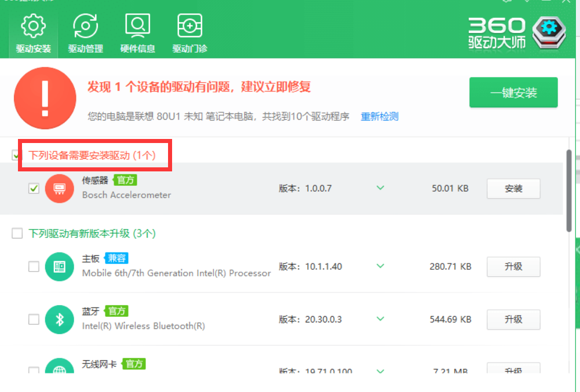Click the 版本: 1.0.0.7 text

(x=305, y=188)
